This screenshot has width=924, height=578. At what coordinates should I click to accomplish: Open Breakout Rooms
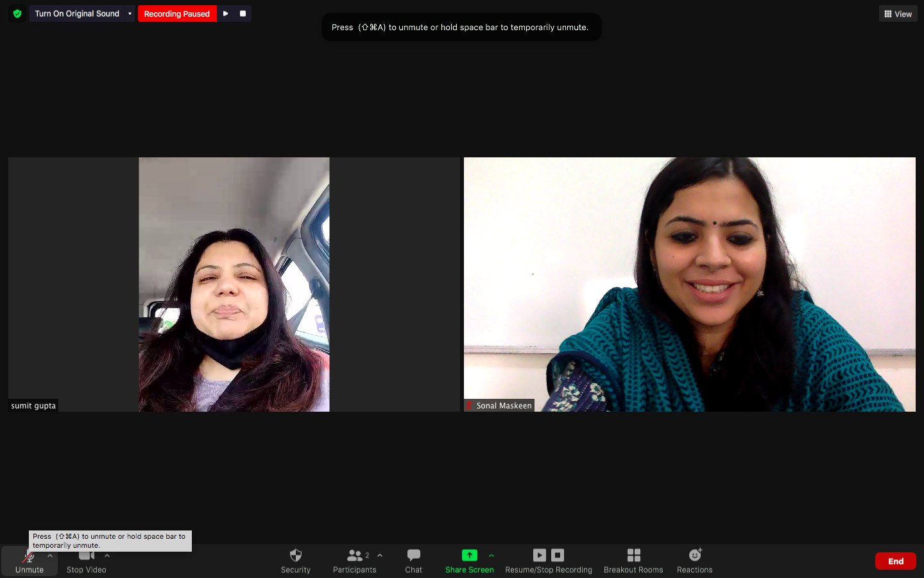tap(633, 561)
